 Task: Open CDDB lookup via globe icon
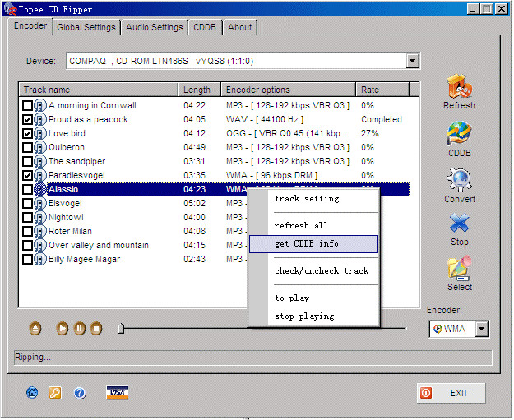click(459, 133)
